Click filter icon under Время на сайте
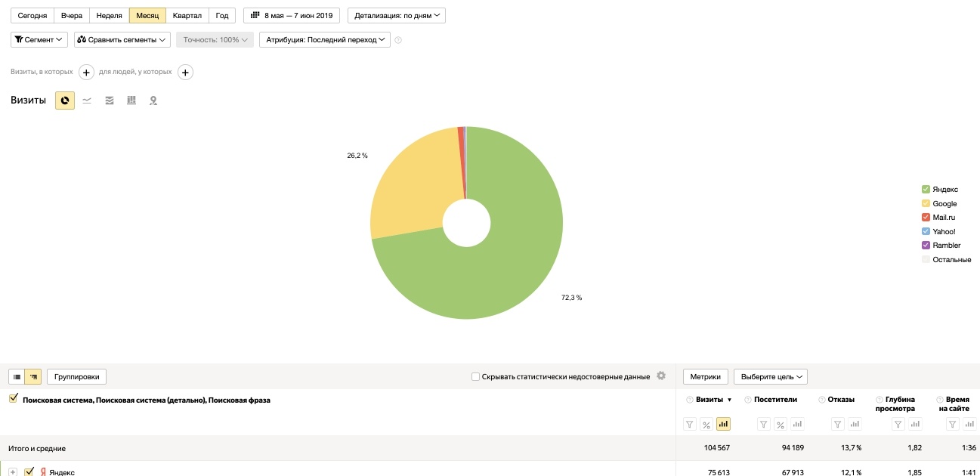The height and width of the screenshot is (476, 980). tap(953, 425)
